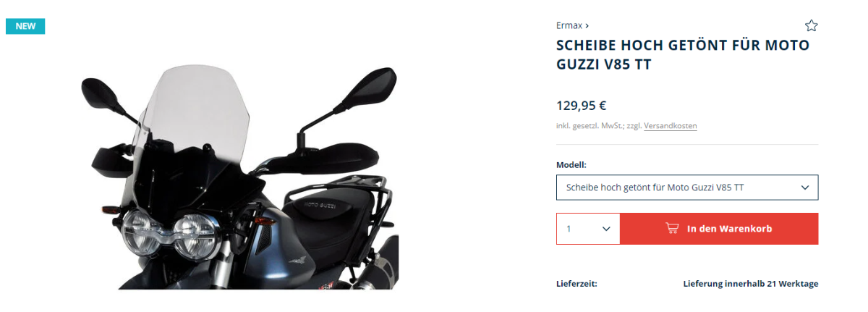This screenshot has height=312, width=868.
Task: Click the shopping cart icon
Action: (672, 229)
